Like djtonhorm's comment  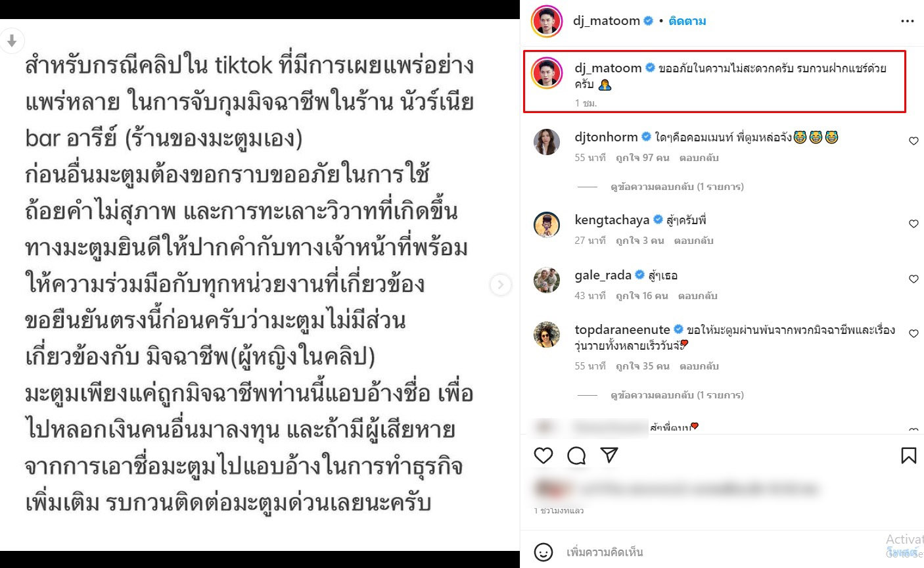[913, 141]
